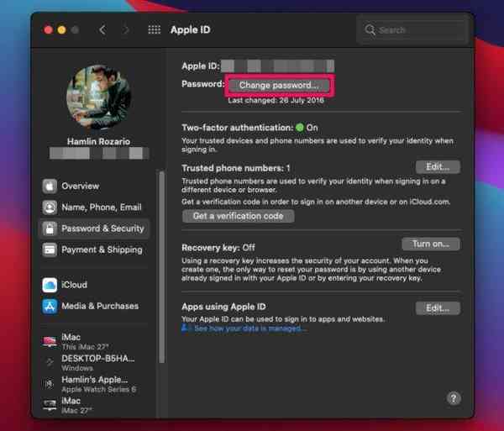Open Name, Phone, Email section
The width and height of the screenshot is (504, 431).
pyautogui.click(x=94, y=208)
